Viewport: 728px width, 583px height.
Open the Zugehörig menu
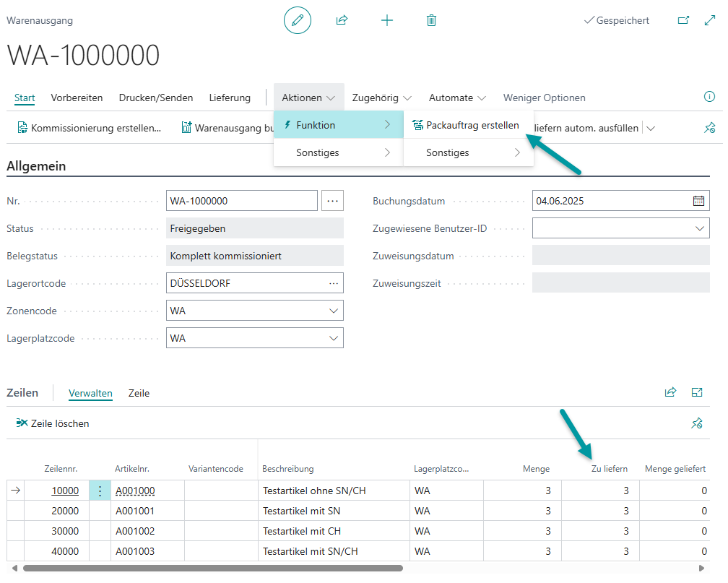(381, 98)
